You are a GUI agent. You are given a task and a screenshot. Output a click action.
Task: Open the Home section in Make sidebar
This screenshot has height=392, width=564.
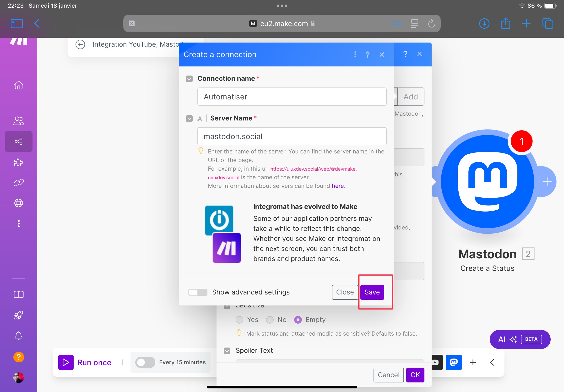pyautogui.click(x=19, y=85)
